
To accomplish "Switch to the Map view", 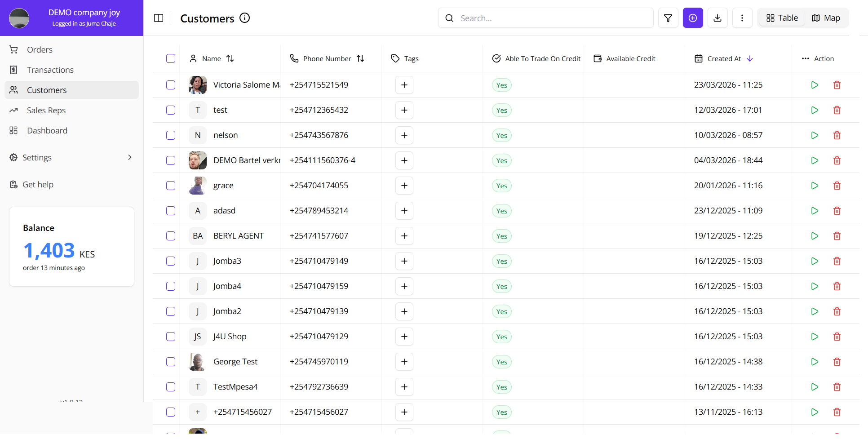I will coord(826,18).
